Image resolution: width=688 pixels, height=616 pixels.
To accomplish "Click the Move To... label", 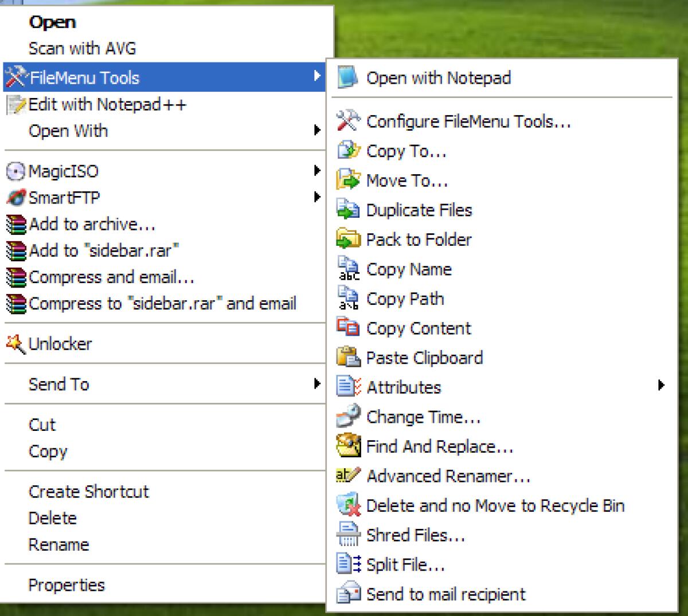I will [x=407, y=181].
